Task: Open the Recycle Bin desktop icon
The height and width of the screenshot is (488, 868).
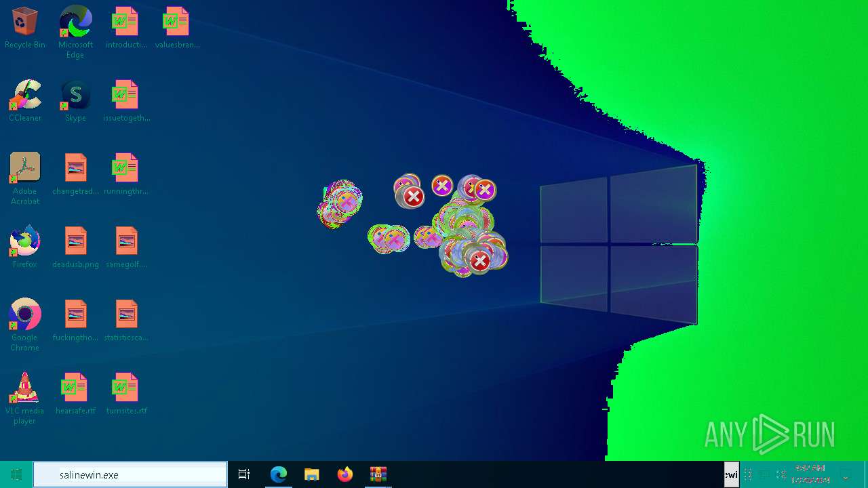Action: pyautogui.click(x=25, y=28)
